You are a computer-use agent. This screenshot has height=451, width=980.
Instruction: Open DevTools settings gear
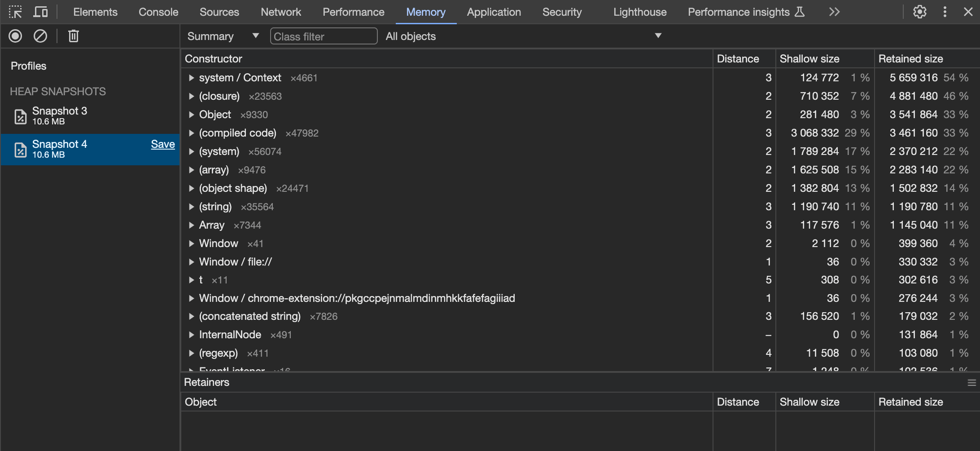point(920,12)
